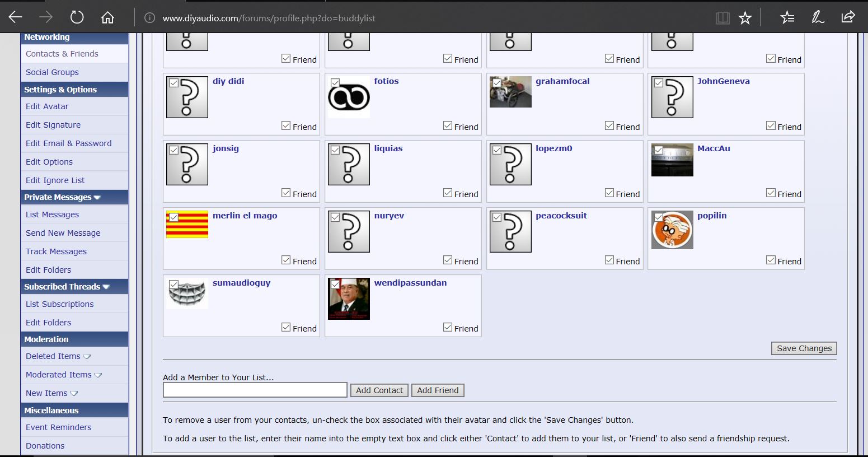Untick the contact checkbox on jonsig avatar
Image resolution: width=868 pixels, height=457 pixels.
coord(173,150)
